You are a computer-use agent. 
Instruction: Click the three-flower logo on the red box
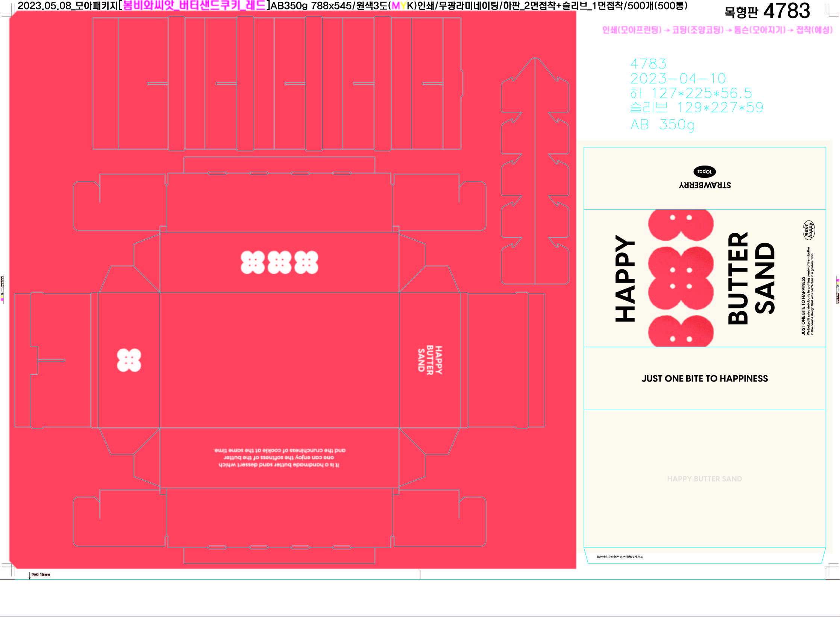(279, 262)
